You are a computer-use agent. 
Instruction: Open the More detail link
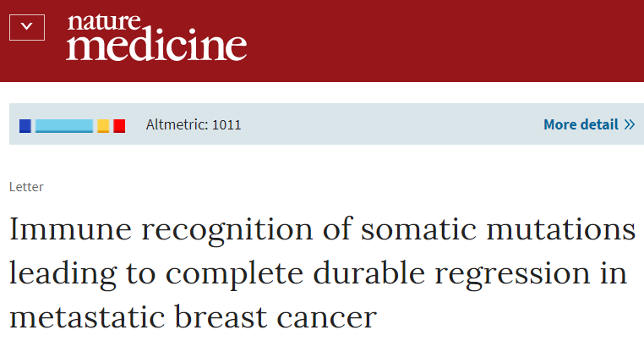(x=589, y=124)
